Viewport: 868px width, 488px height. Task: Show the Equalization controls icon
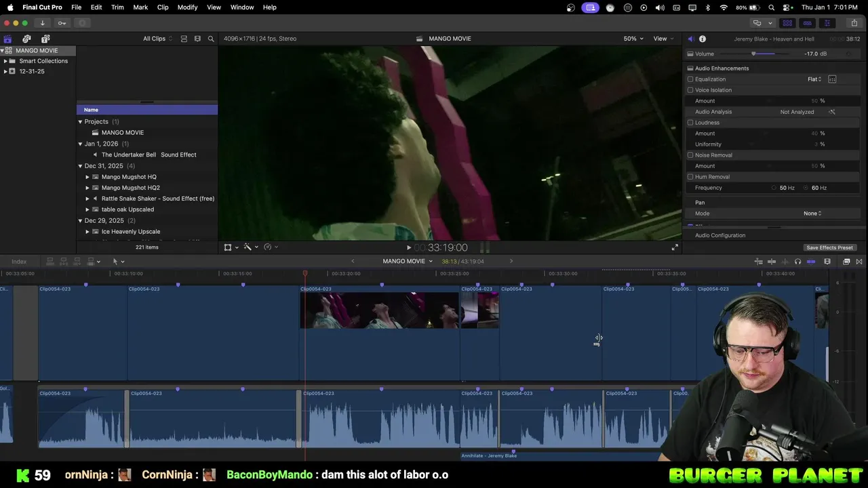[x=832, y=79]
